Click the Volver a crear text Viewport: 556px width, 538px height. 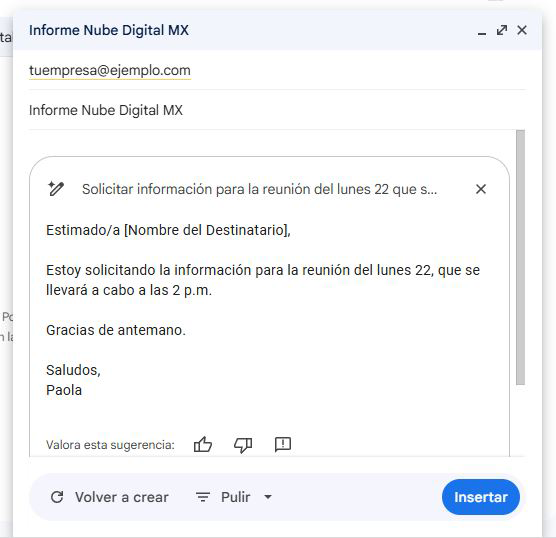click(122, 497)
